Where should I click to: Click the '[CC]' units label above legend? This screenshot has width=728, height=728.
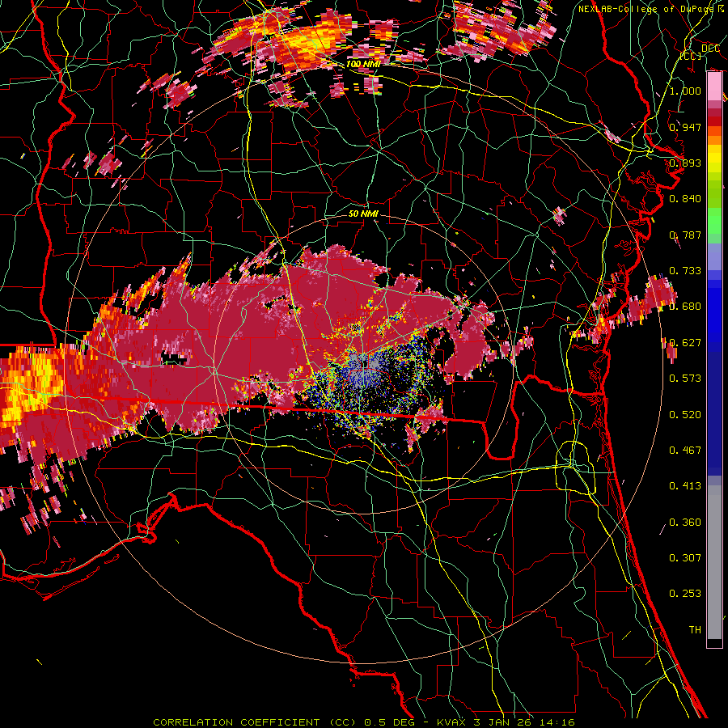coord(691,56)
